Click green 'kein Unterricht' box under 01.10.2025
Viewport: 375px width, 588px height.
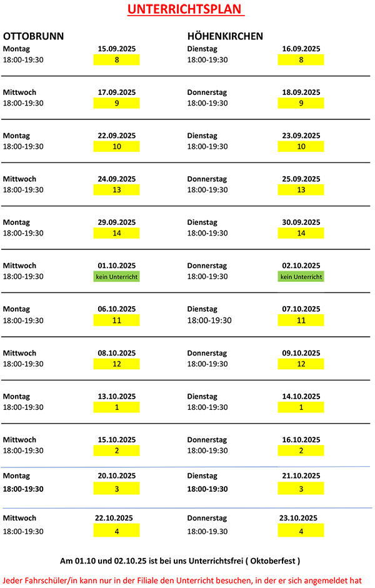pos(116,276)
